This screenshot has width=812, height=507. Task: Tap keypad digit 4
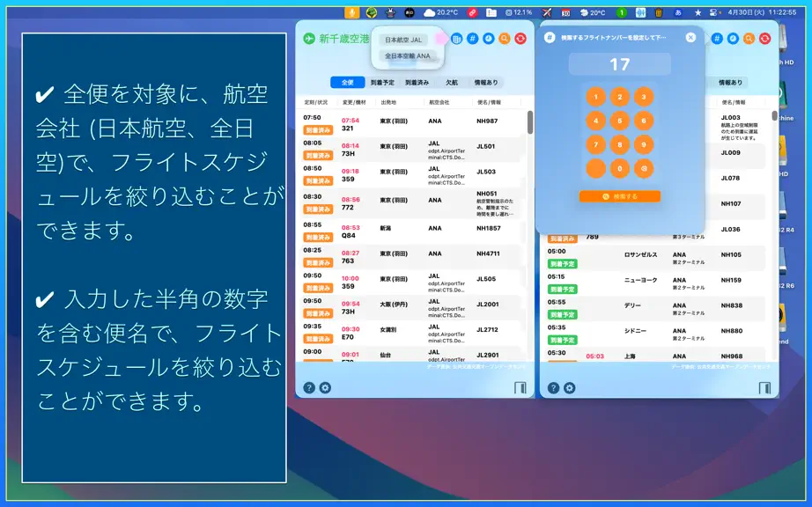point(596,121)
